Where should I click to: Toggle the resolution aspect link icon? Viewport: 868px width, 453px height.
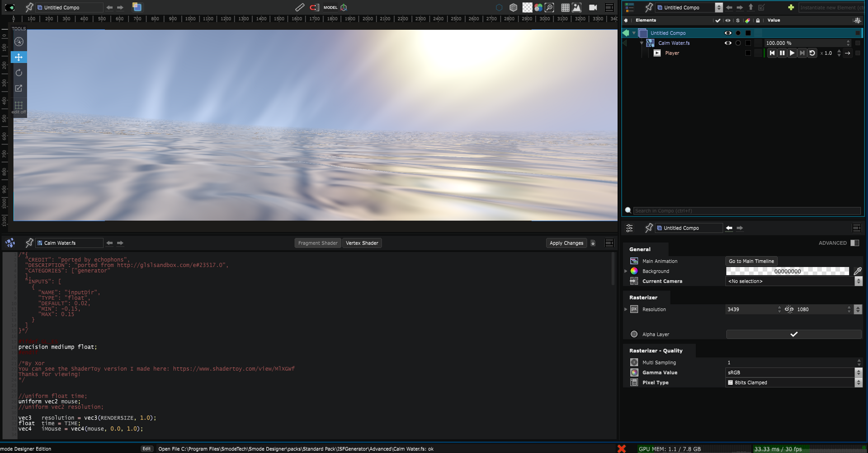(789, 309)
